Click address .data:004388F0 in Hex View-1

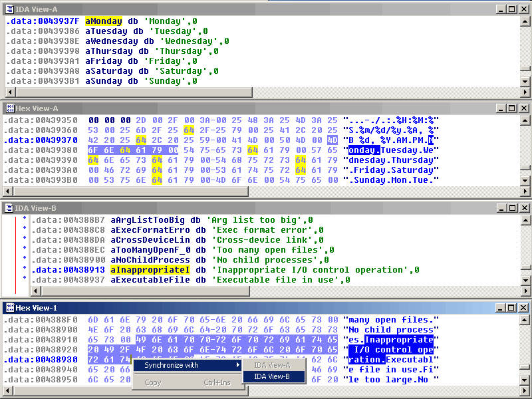coord(42,320)
